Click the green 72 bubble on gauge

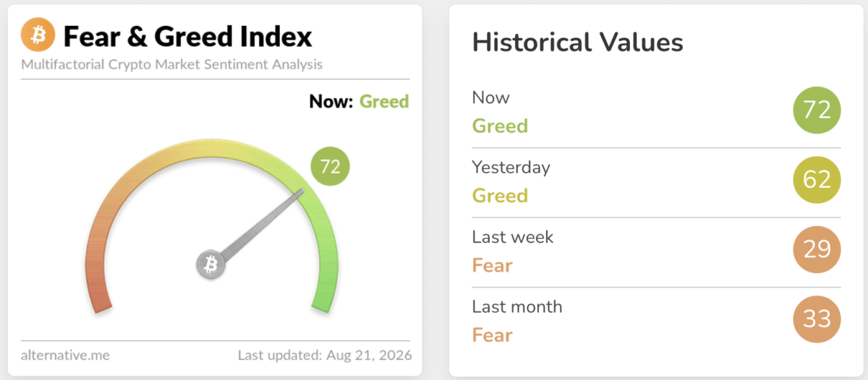coord(331,167)
